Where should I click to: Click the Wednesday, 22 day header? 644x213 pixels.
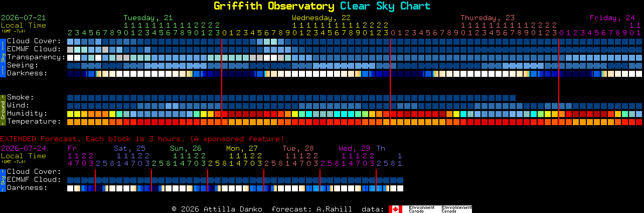321,18
